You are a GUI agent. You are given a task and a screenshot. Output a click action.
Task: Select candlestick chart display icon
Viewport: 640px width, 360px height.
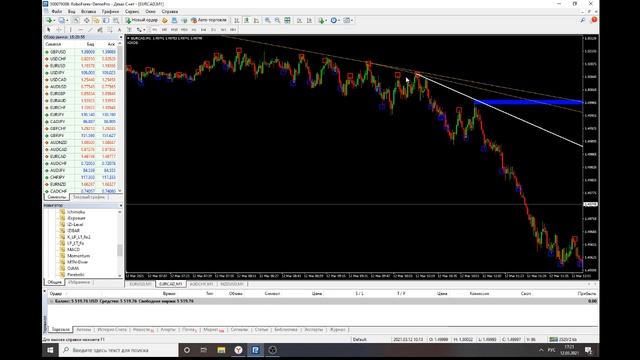click(x=247, y=20)
